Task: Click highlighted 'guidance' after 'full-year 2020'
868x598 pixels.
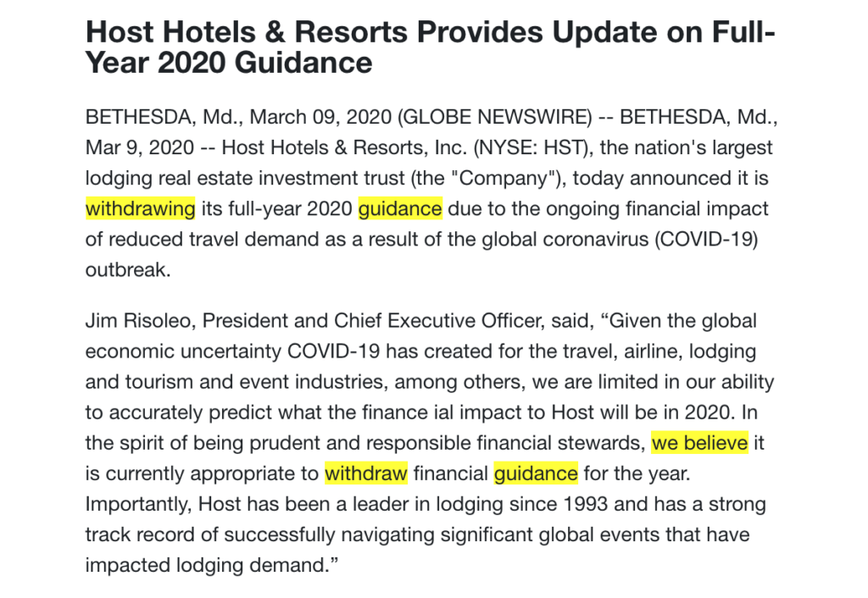Action: pyautogui.click(x=400, y=208)
